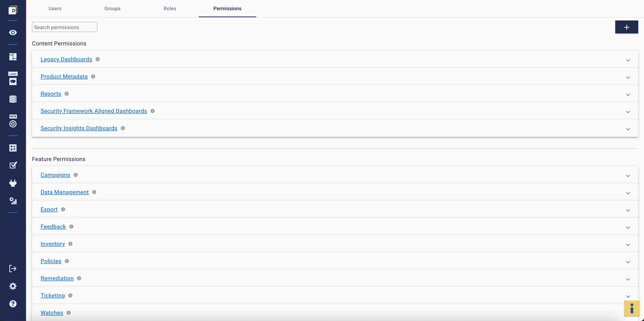This screenshot has width=644, height=321.
Task: Expand the Inventory row chevron
Action: 628,245
